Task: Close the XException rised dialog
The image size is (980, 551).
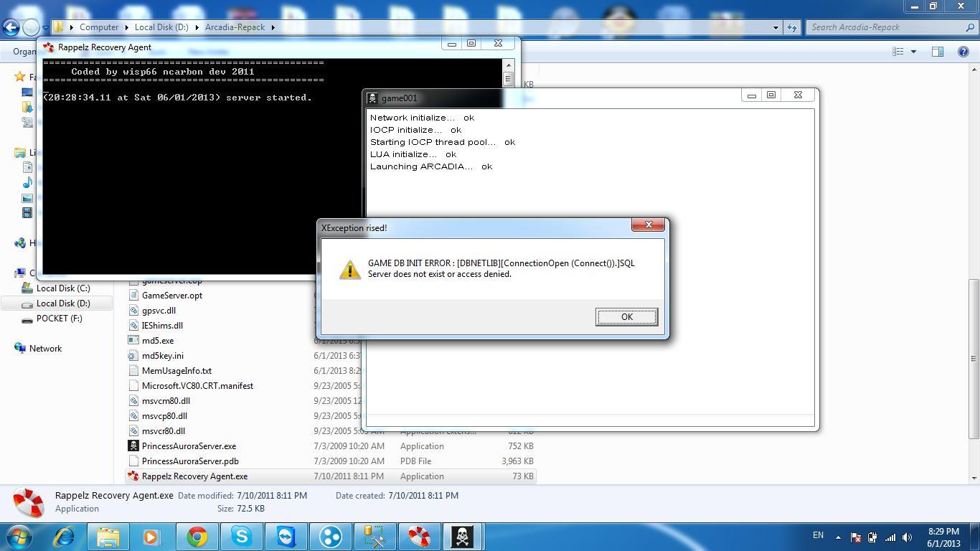Action: coord(649,225)
